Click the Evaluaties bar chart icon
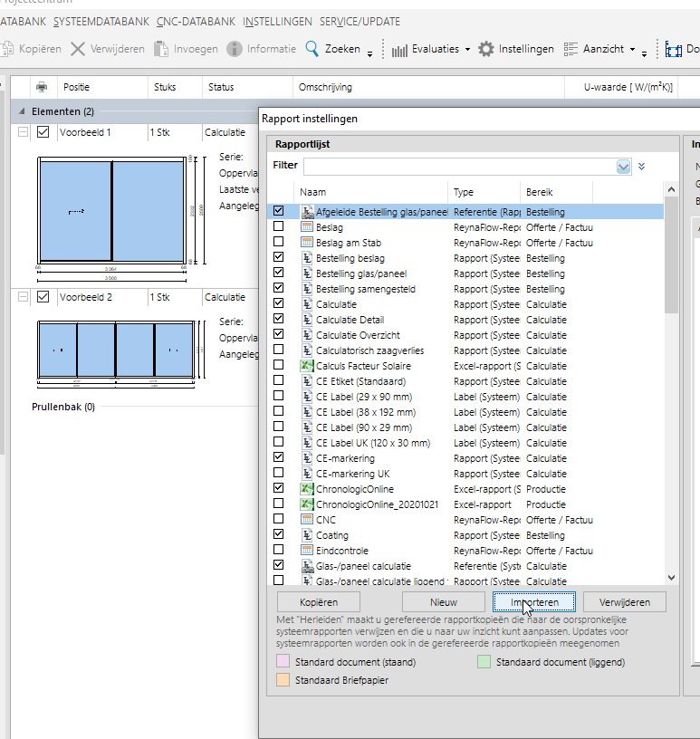The width and height of the screenshot is (700, 739). tap(399, 50)
